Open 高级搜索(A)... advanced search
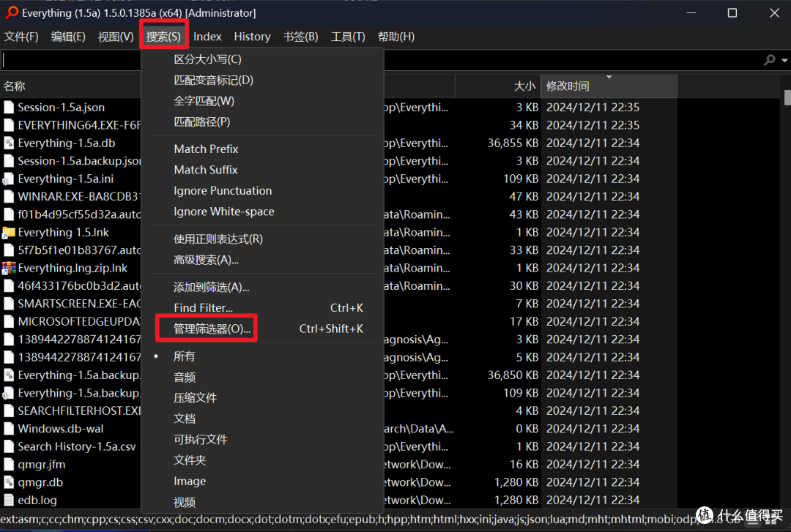 (x=262, y=261)
